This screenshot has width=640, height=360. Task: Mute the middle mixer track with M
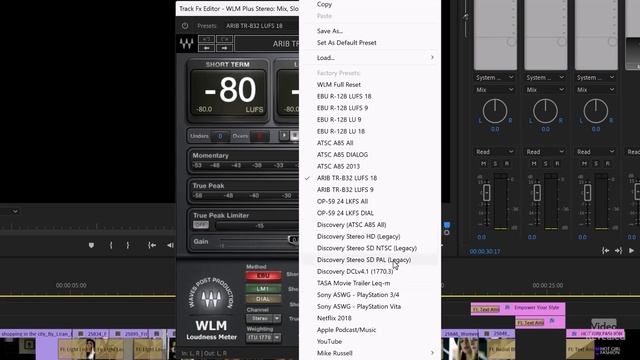point(534,163)
